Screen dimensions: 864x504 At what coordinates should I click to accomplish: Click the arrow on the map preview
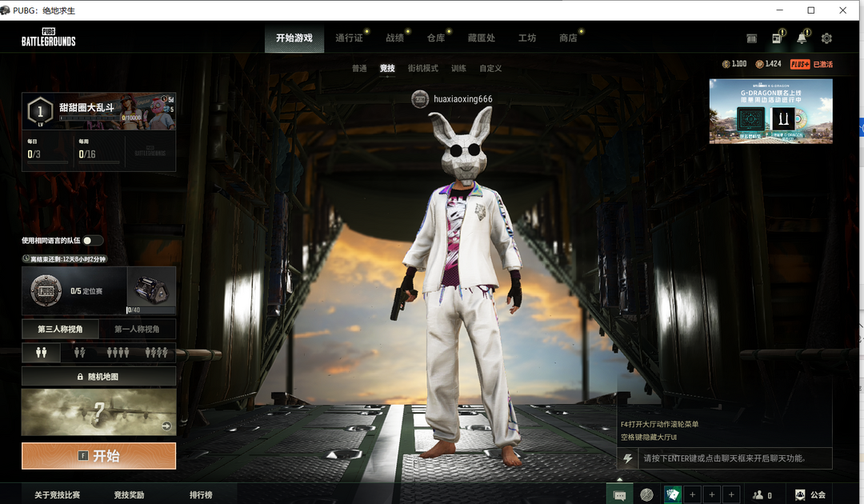[166, 426]
